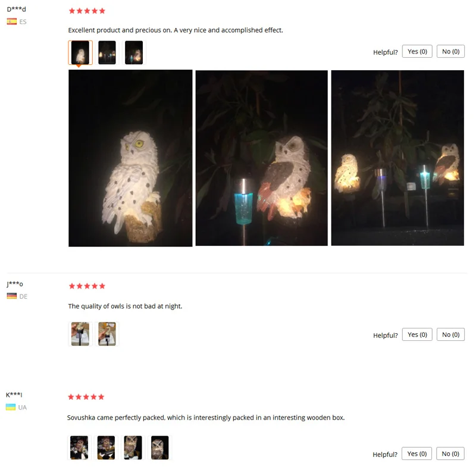Image resolution: width=476 pixels, height=476 pixels.
Task: Open fourth thumbnail in K***l's review
Action: pyautogui.click(x=159, y=448)
